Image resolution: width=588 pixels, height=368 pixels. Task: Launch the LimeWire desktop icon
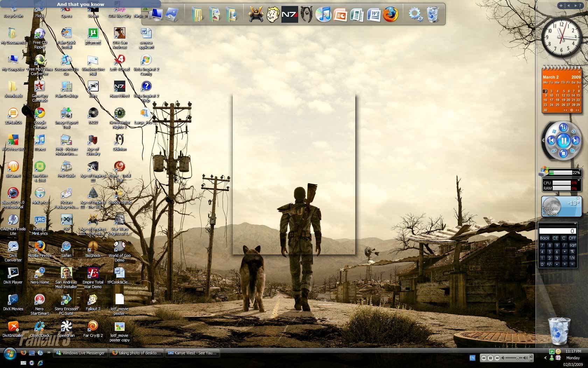pyautogui.click(x=40, y=172)
